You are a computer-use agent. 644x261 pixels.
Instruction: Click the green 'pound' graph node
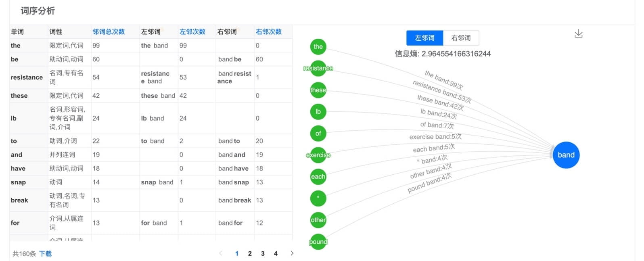point(318,242)
